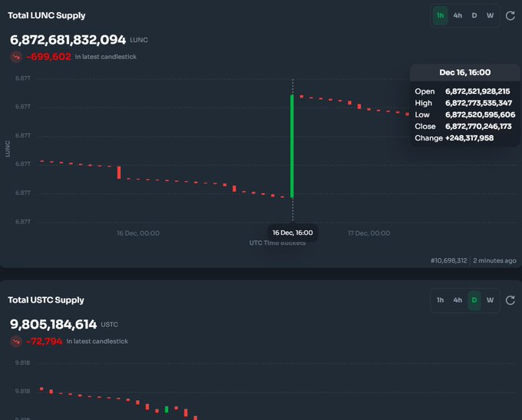Switch USTC chart to 1h interval
The height and width of the screenshot is (420, 522).
pyautogui.click(x=440, y=300)
